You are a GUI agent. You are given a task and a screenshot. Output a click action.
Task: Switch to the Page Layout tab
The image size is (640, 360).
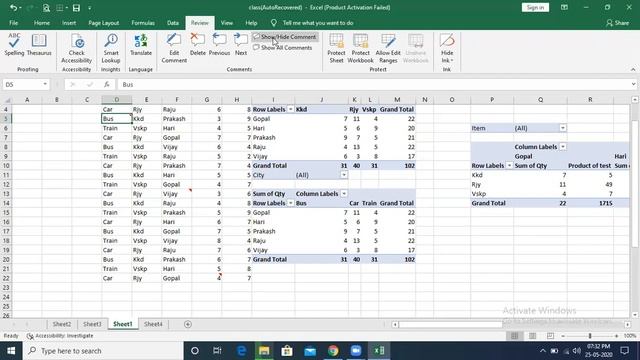[104, 23]
